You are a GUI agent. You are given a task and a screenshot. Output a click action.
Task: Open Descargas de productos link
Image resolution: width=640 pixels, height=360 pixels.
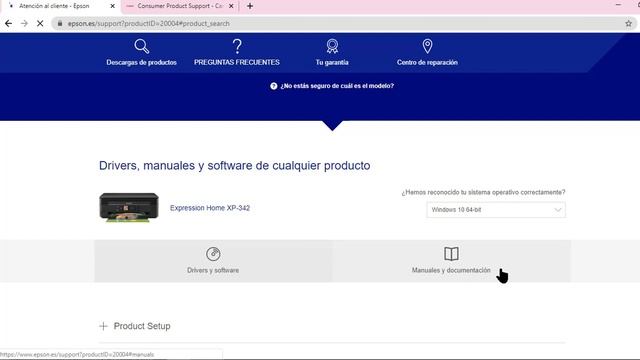[x=142, y=62]
